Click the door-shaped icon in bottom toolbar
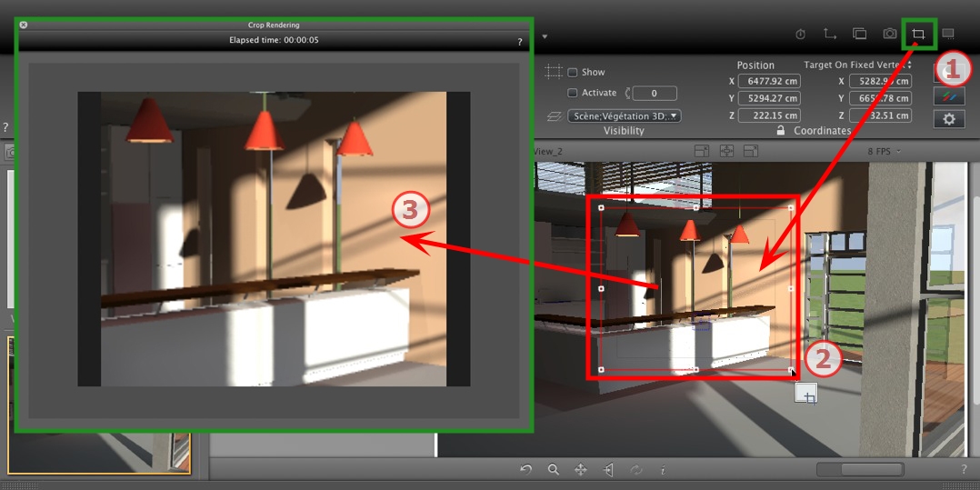The image size is (980, 490). coord(609,469)
